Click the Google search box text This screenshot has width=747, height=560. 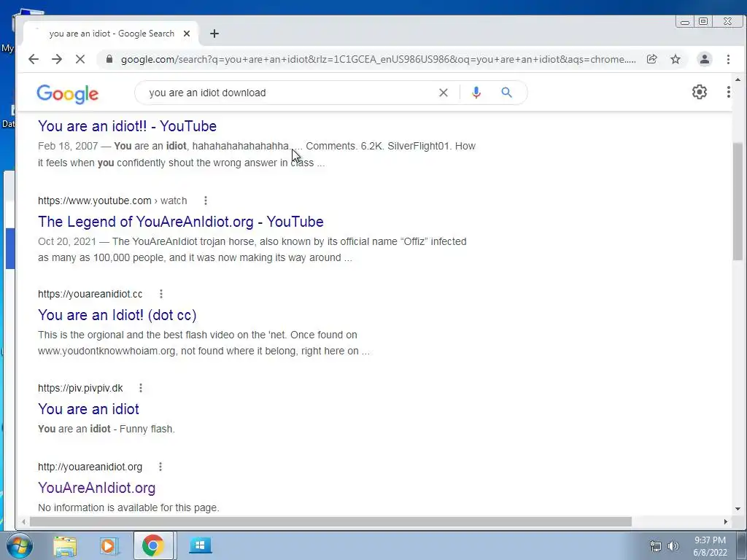click(x=207, y=93)
